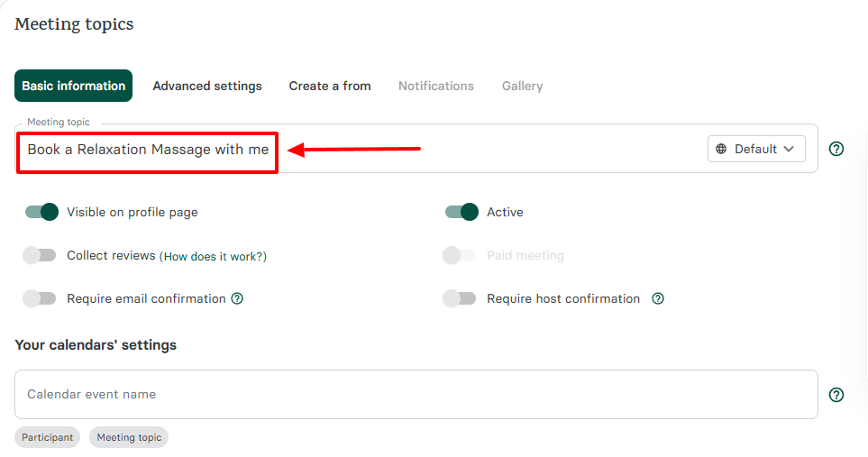Open the Notifications tab
Viewport: 868px width, 457px height.
[x=436, y=87]
